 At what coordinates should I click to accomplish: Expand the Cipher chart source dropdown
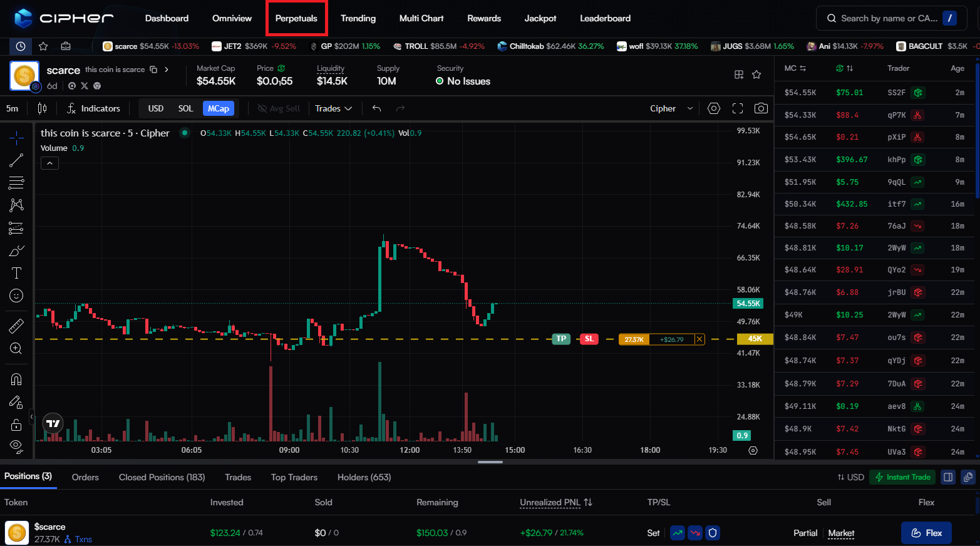[x=671, y=108]
